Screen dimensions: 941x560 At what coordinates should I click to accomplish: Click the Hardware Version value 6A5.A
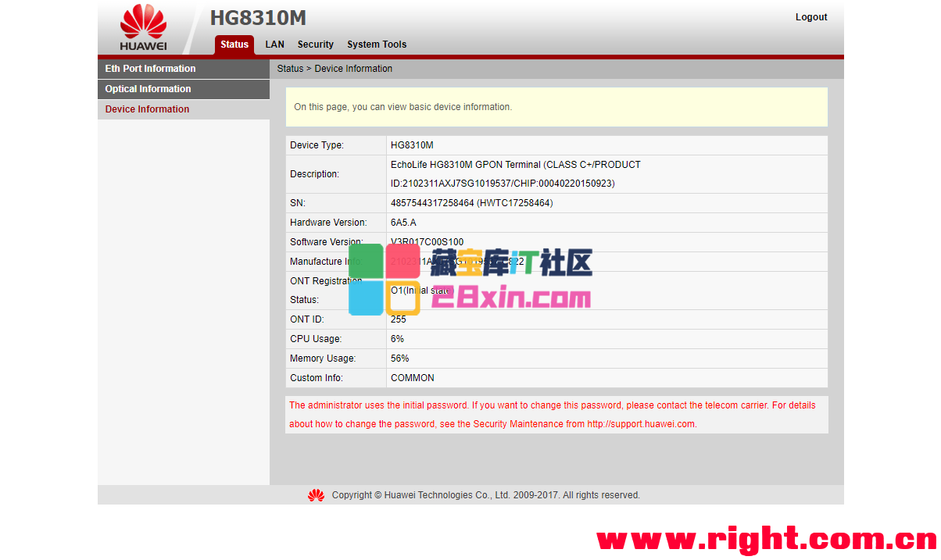click(x=403, y=223)
